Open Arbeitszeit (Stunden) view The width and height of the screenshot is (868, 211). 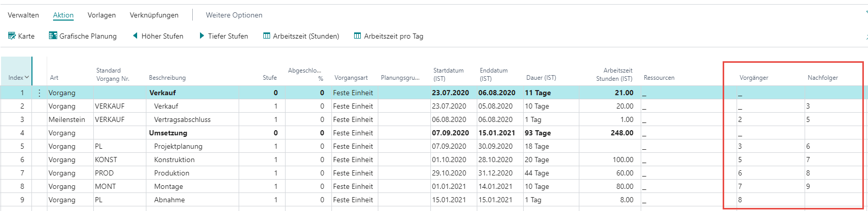[306, 36]
